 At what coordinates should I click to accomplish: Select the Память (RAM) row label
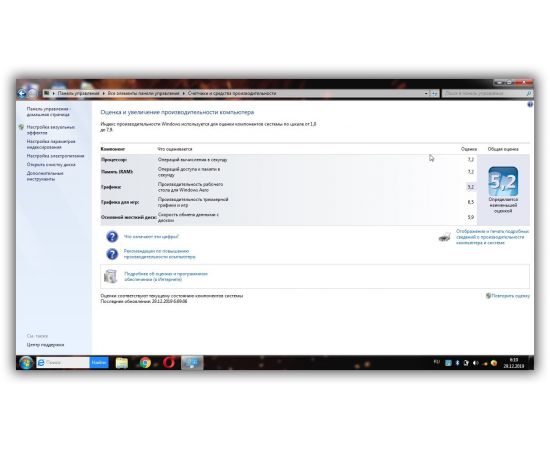[117, 172]
